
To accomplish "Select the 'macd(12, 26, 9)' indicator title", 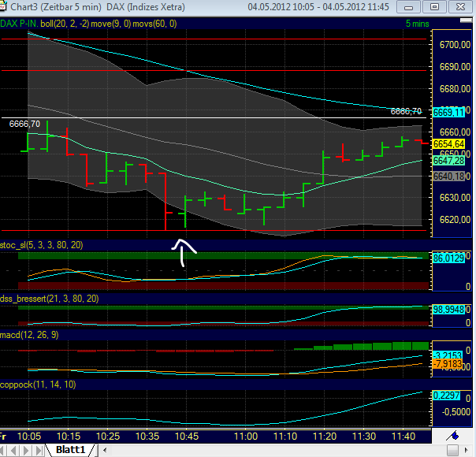I will (29, 335).
